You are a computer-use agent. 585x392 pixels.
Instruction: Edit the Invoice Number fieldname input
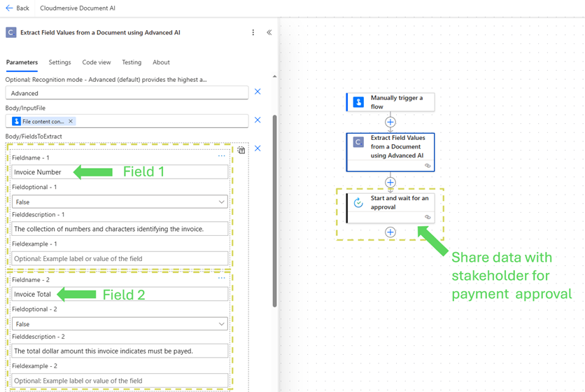tap(120, 172)
